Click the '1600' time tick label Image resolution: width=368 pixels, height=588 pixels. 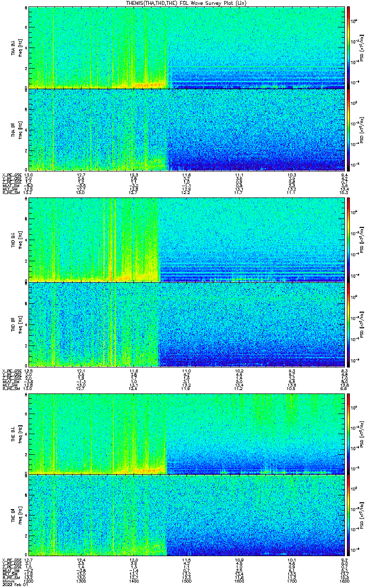pyautogui.click(x=240, y=581)
